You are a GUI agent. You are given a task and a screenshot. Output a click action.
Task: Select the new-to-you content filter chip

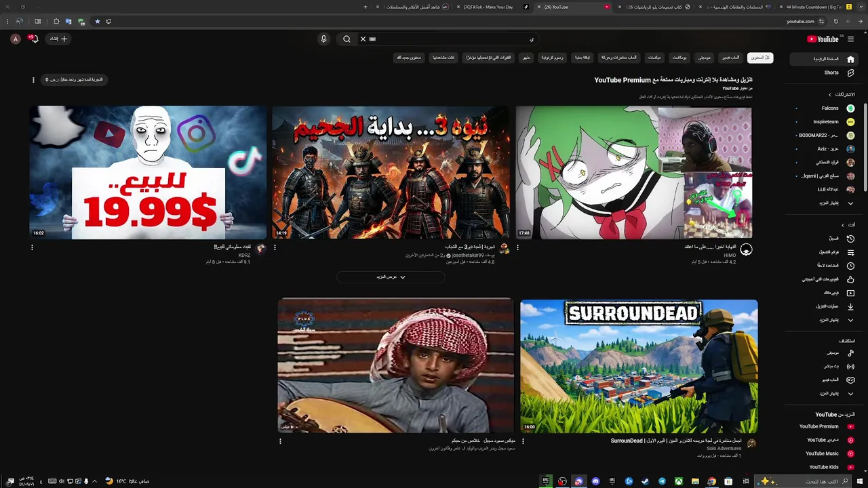pyautogui.click(x=409, y=58)
